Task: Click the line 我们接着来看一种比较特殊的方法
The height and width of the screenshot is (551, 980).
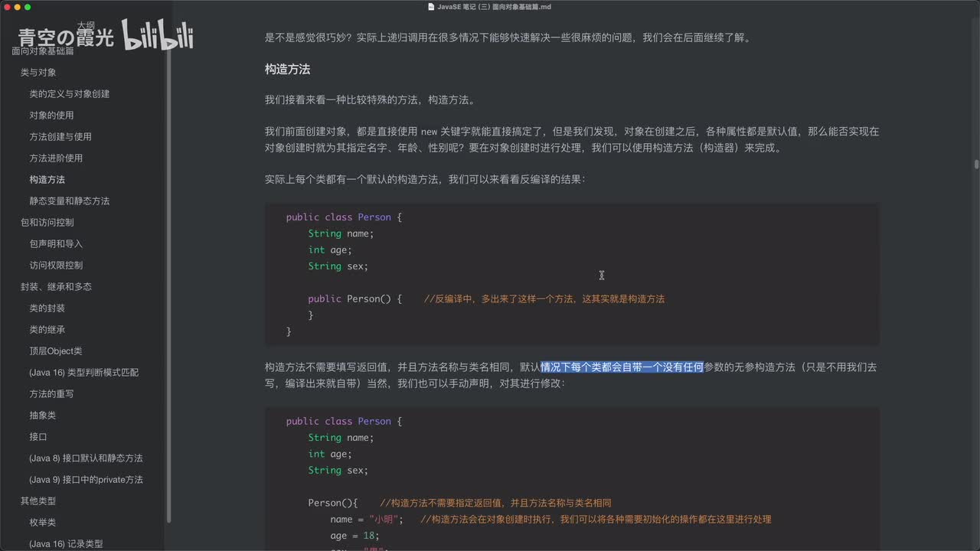Action: coord(371,99)
